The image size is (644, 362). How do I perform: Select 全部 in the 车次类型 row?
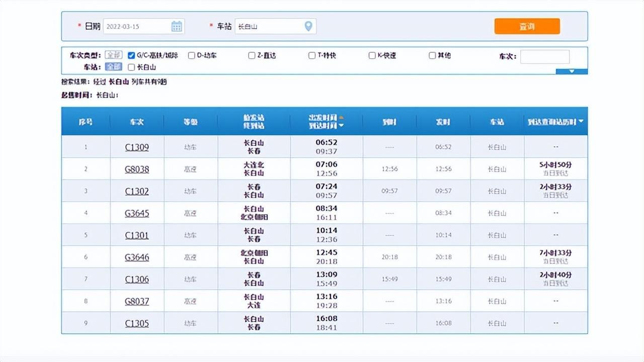coord(114,55)
